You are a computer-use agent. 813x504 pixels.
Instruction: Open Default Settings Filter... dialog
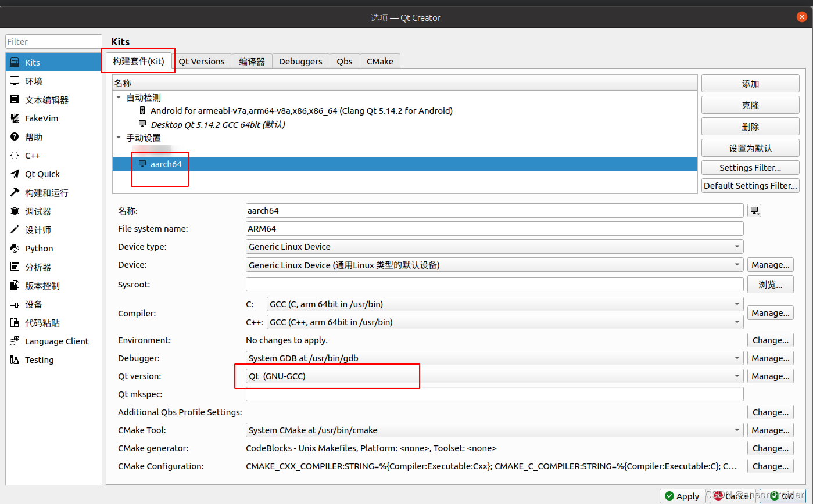click(x=750, y=185)
